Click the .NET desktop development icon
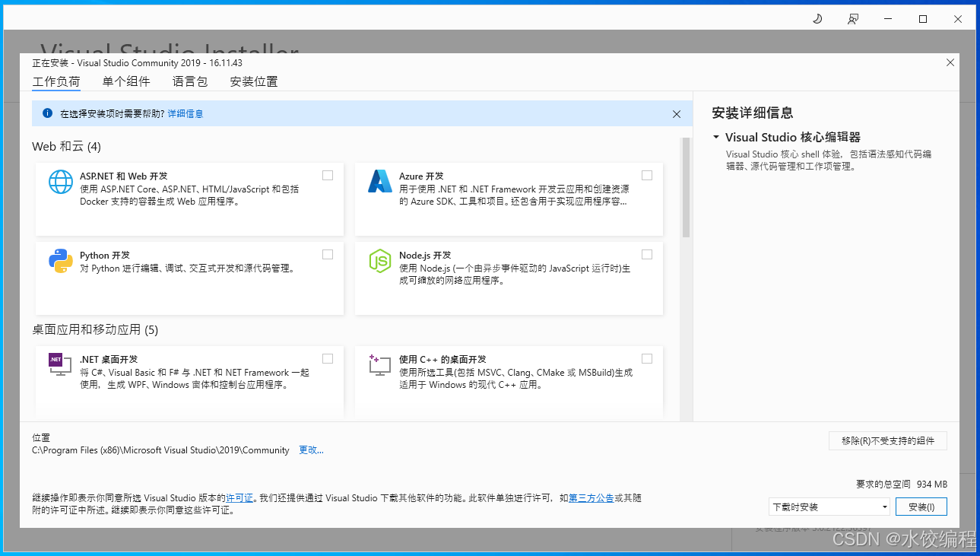Image resolution: width=980 pixels, height=556 pixels. click(x=60, y=365)
